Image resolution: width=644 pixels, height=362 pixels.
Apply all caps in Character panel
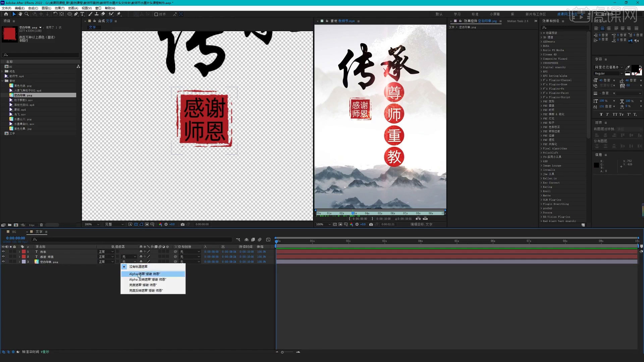click(x=615, y=114)
